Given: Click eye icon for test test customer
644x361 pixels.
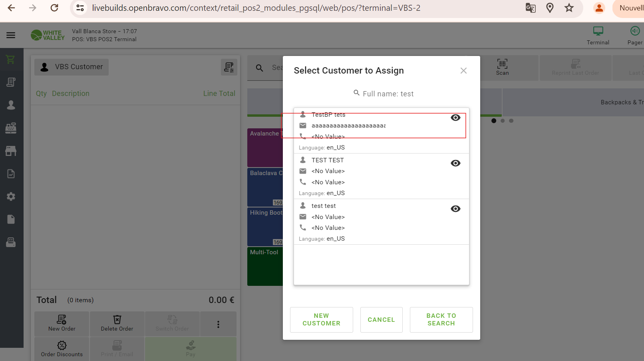Looking at the screenshot, I should (x=455, y=209).
